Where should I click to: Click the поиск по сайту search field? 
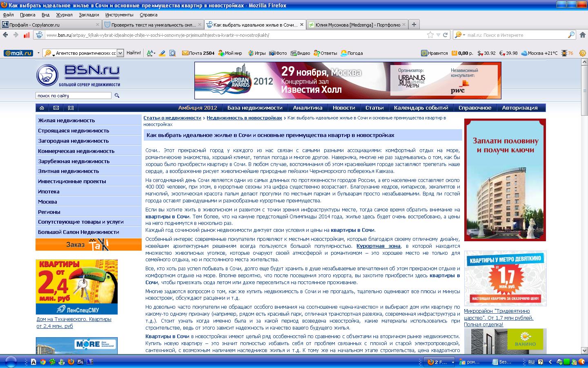point(73,96)
